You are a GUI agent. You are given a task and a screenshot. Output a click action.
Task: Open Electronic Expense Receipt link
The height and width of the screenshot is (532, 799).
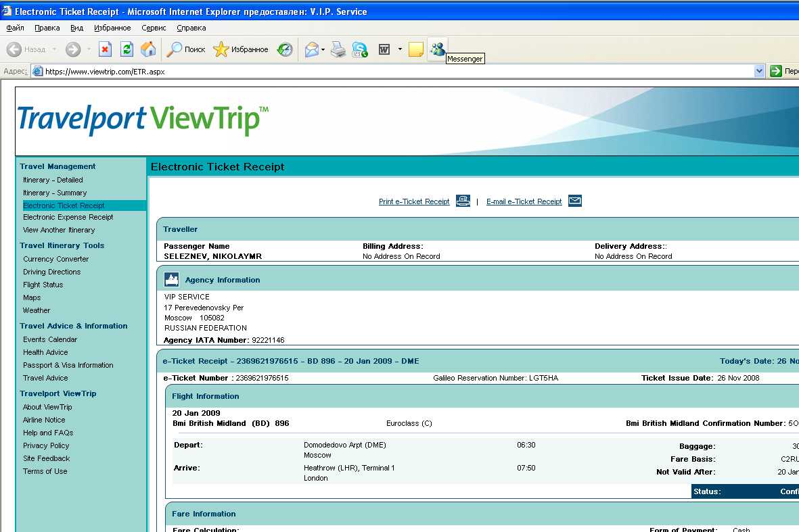click(x=68, y=217)
